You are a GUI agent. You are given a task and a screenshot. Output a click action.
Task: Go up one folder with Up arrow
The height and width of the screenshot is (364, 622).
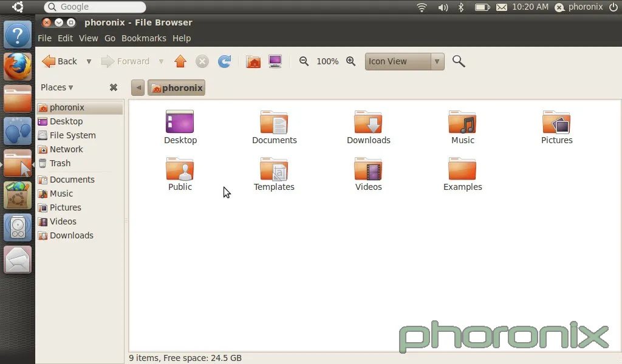[x=180, y=61]
